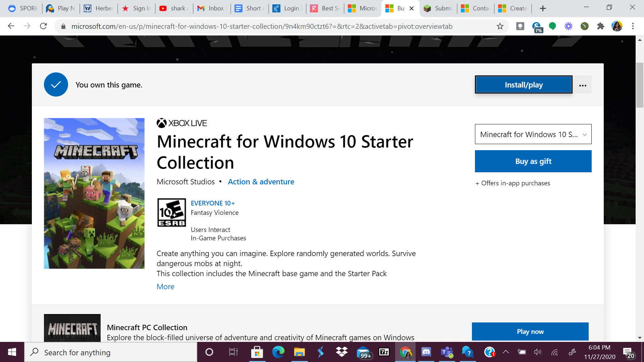Open Task View on the taskbar
This screenshot has height=362, width=644.
point(233,352)
